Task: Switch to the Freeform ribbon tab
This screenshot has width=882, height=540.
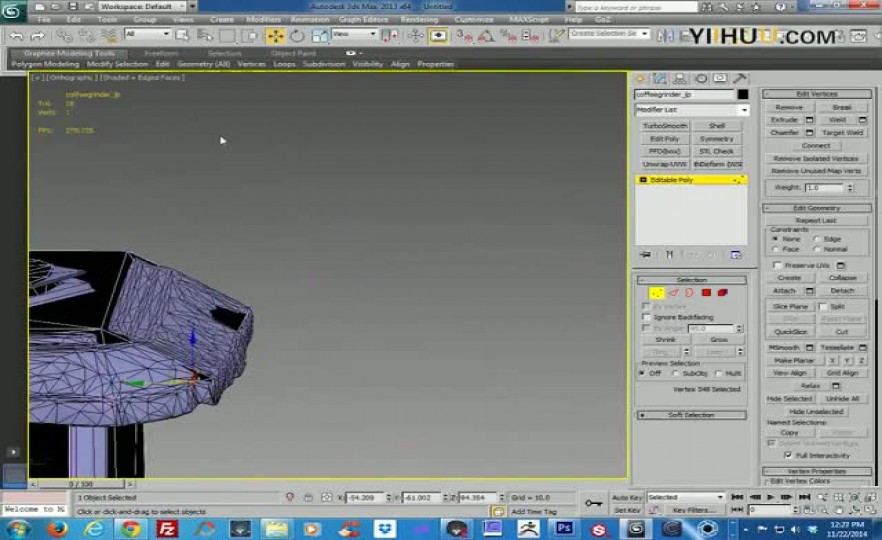Action: tap(161, 53)
